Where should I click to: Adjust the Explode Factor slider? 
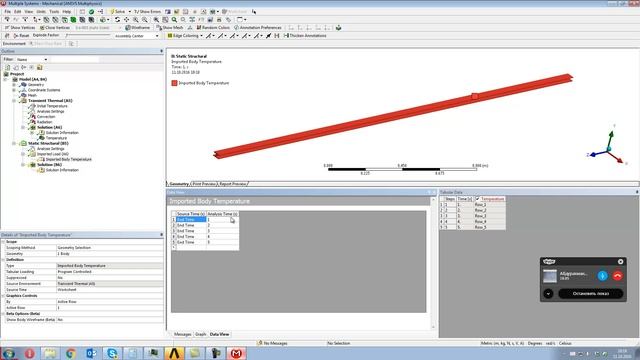click(x=88, y=36)
